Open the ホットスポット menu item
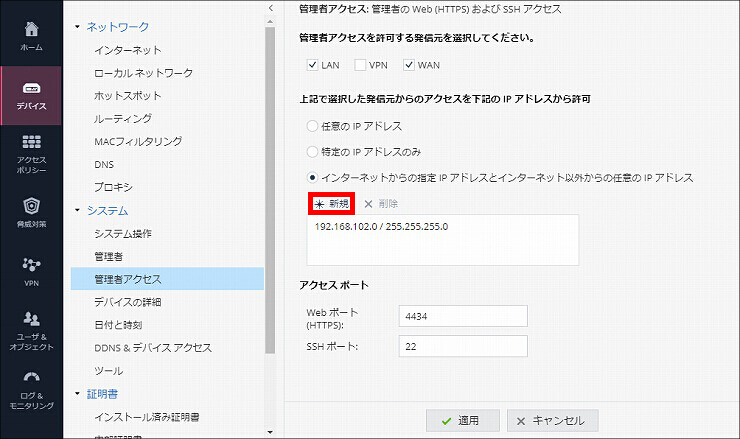 tap(127, 95)
